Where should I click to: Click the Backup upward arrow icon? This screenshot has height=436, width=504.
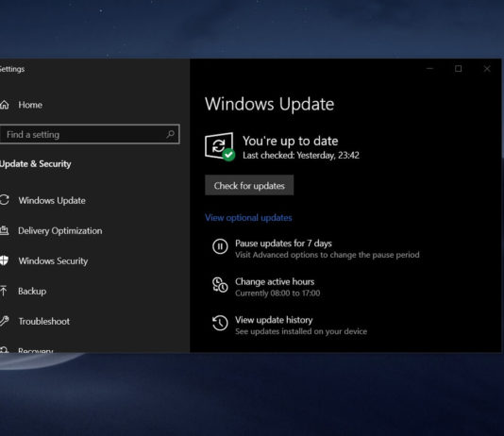(x=4, y=291)
